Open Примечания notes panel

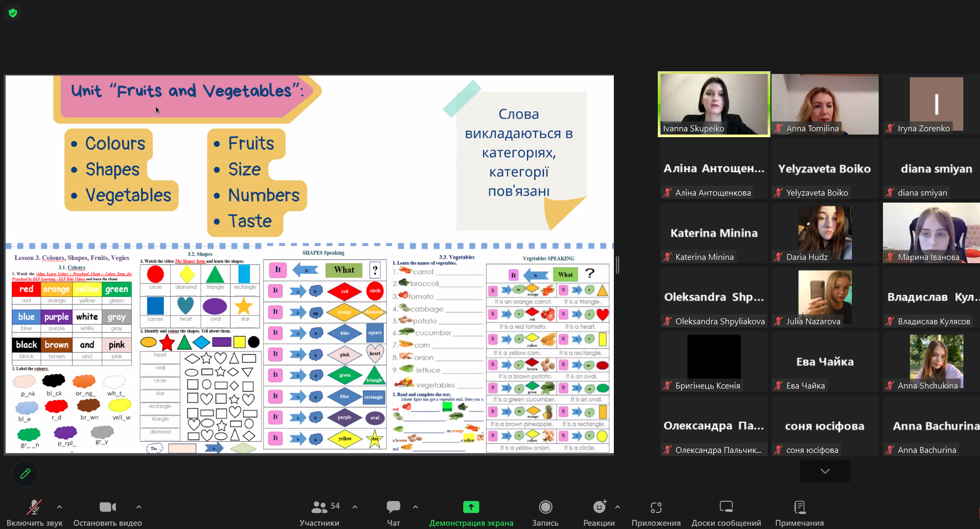point(799,512)
